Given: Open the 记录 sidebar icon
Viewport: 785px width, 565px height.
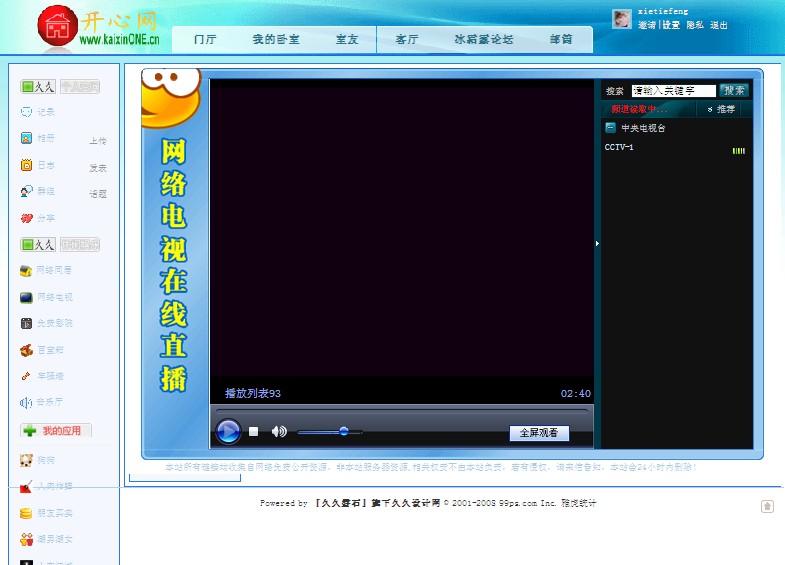Looking at the screenshot, I should pos(26,112).
